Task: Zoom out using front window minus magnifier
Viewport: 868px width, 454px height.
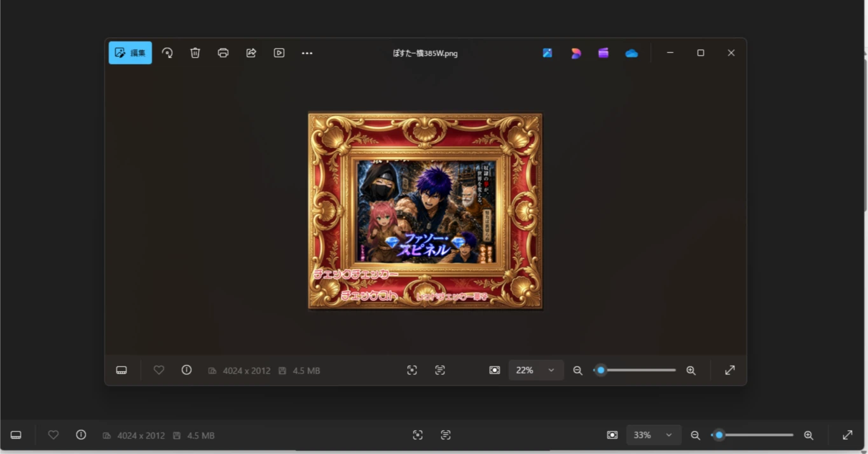Action: (x=578, y=370)
